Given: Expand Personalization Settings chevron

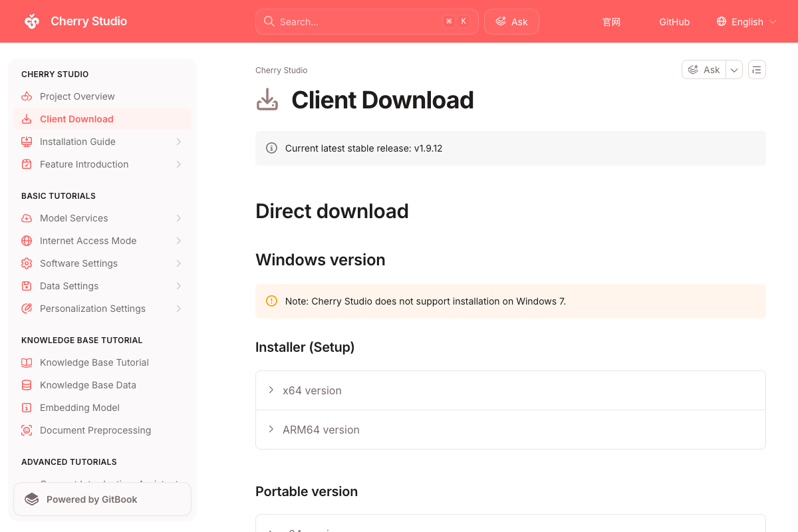Looking at the screenshot, I should (x=179, y=309).
